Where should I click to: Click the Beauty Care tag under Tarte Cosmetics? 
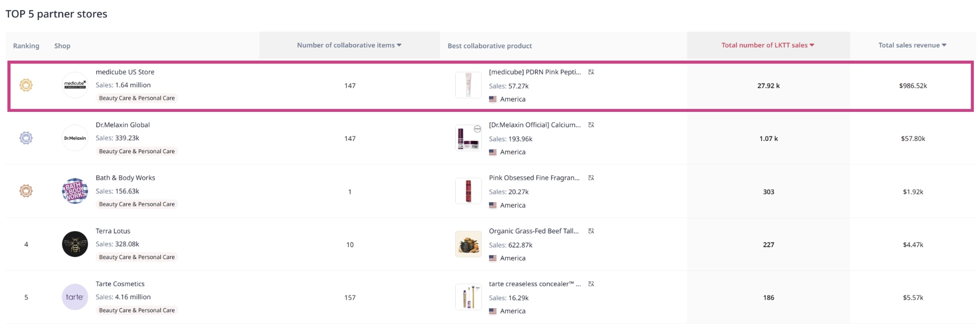(x=137, y=310)
